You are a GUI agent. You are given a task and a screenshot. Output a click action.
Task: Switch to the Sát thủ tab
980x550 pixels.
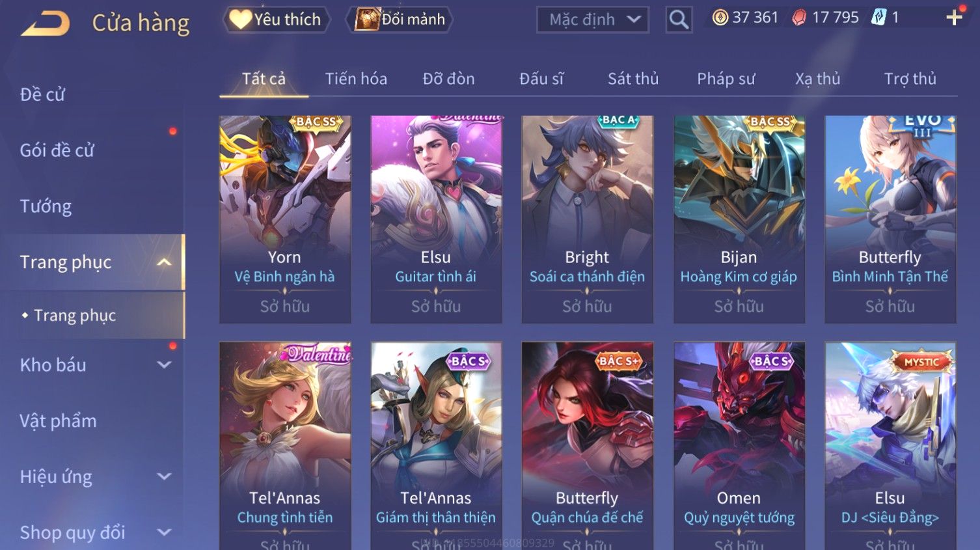click(633, 79)
